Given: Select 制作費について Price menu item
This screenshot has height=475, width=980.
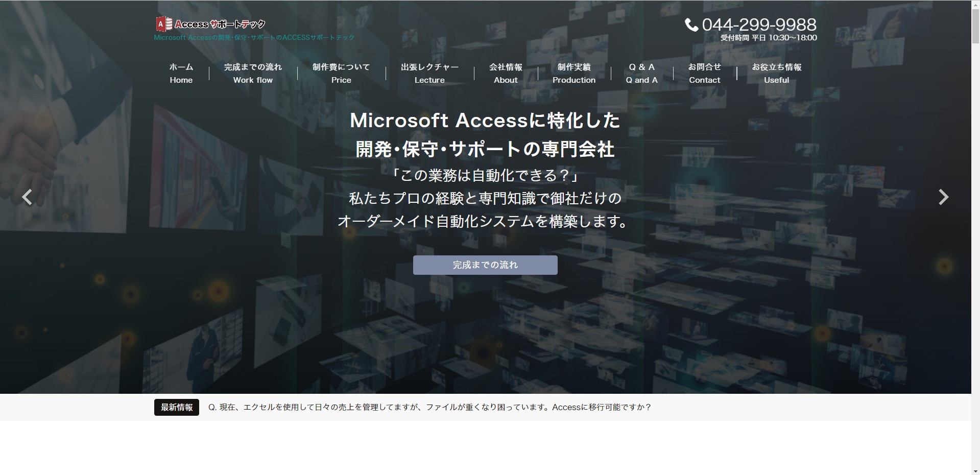Looking at the screenshot, I should [341, 74].
